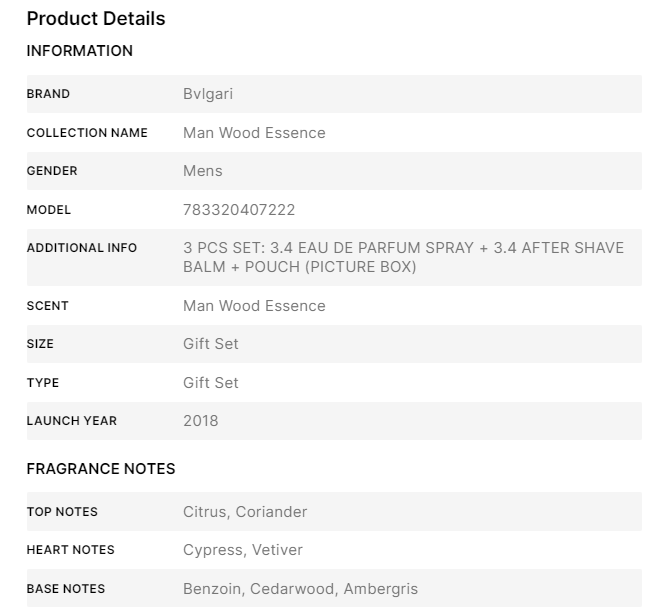Image resolution: width=646 pixels, height=607 pixels.
Task: Click Gift Set in the Type row
Action: coord(211,383)
